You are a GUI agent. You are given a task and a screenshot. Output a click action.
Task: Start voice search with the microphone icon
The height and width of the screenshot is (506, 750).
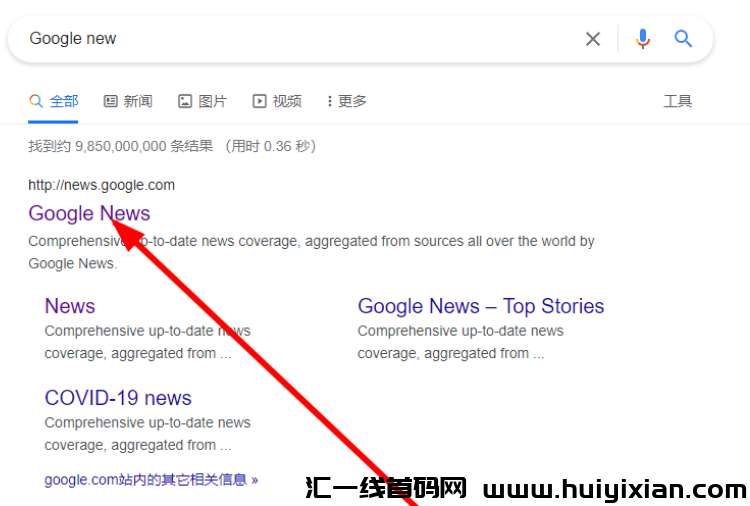(643, 39)
